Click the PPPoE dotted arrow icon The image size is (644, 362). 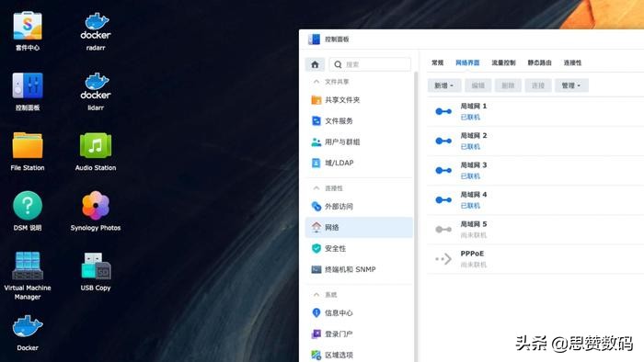(x=443, y=259)
